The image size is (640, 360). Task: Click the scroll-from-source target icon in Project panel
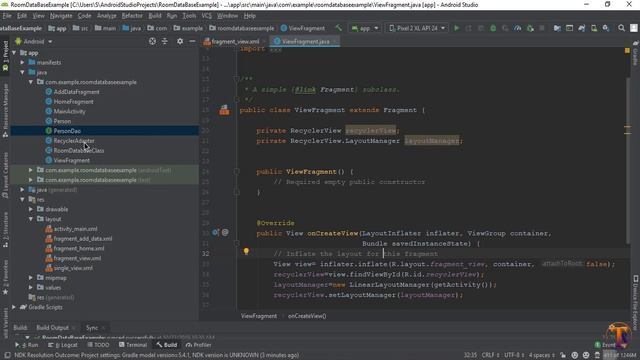pos(152,41)
